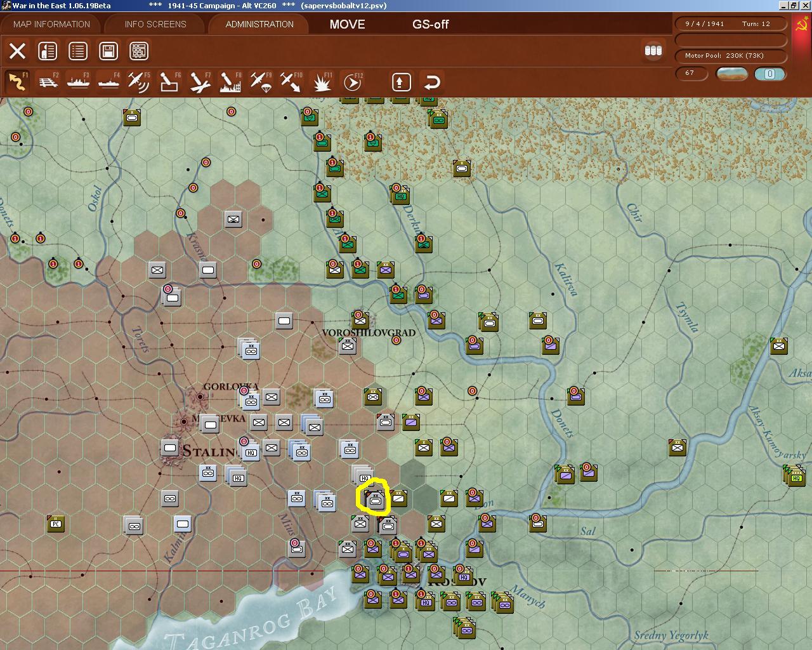Click the Turn: 12 display
Screen dimensions: 812x650
[756, 23]
